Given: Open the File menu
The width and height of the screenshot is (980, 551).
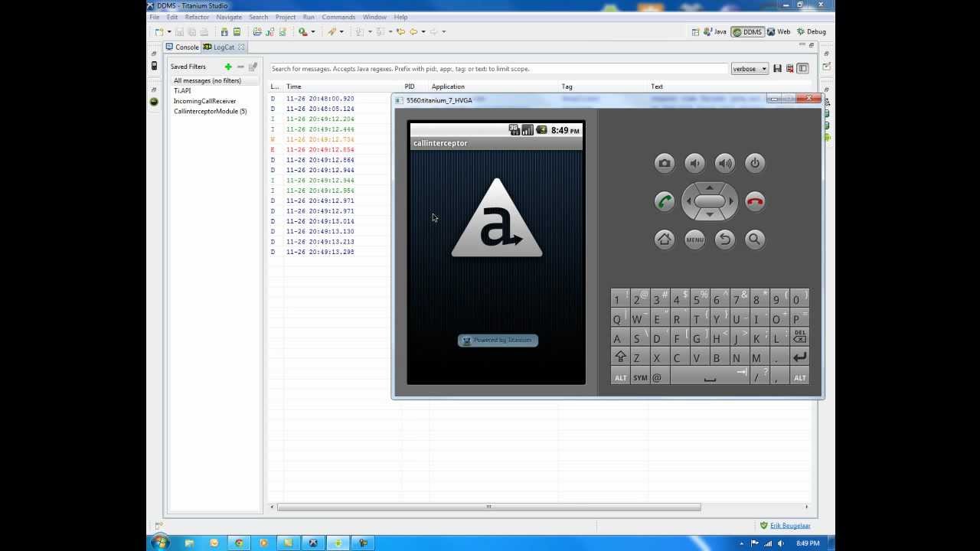Looking at the screenshot, I should pyautogui.click(x=155, y=17).
